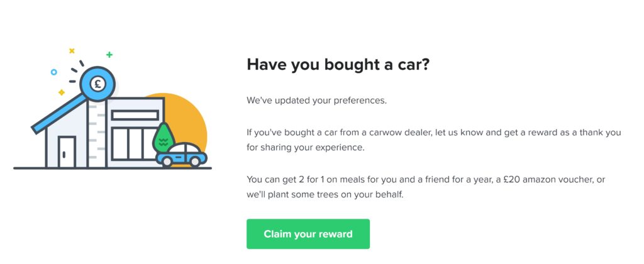Click the blue slanted roof
Image resolution: width=644 pixels, height=264 pixels.
coord(60,113)
